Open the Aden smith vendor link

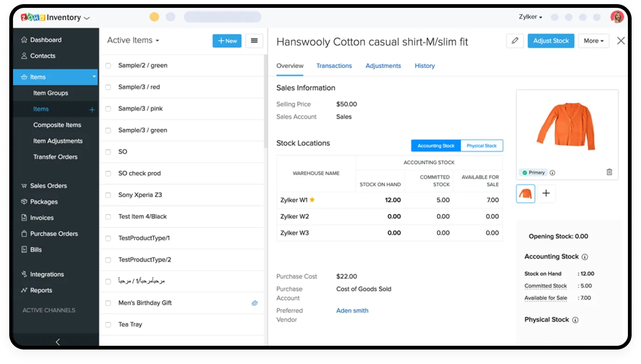(x=352, y=310)
